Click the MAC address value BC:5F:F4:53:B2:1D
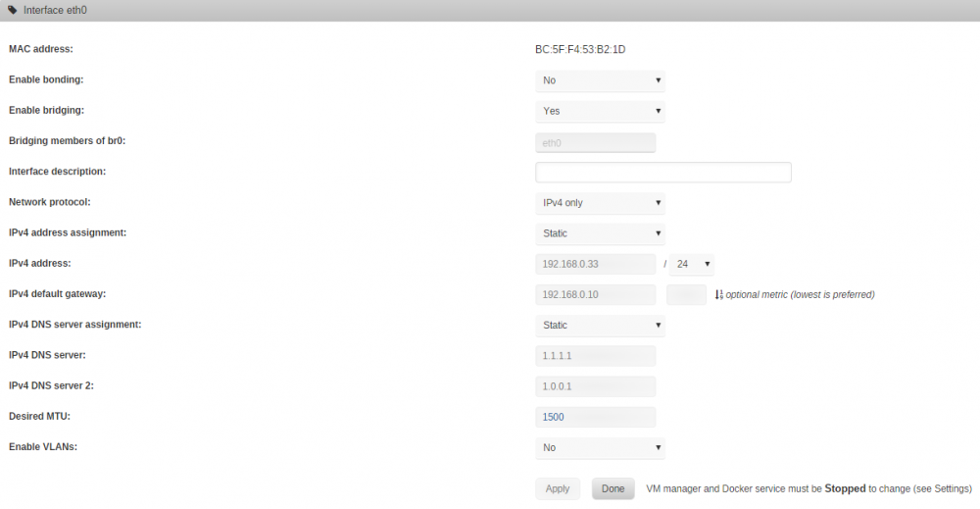 pos(580,49)
